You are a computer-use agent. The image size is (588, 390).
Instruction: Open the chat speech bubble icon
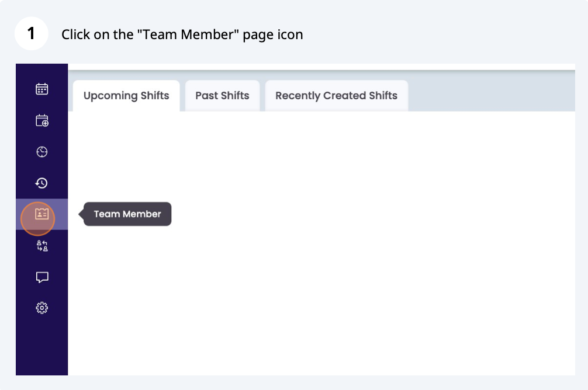(x=41, y=277)
